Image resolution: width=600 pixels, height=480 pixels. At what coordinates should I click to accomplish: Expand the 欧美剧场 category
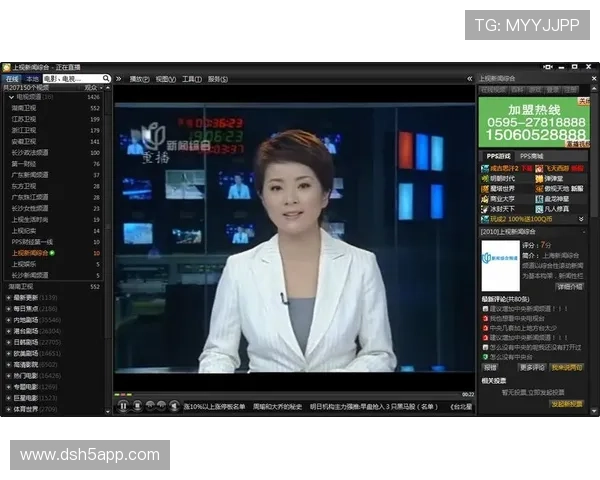pos(8,354)
